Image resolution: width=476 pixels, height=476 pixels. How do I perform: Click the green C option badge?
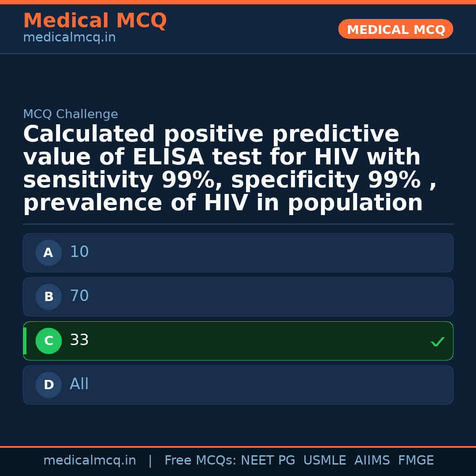click(x=48, y=341)
